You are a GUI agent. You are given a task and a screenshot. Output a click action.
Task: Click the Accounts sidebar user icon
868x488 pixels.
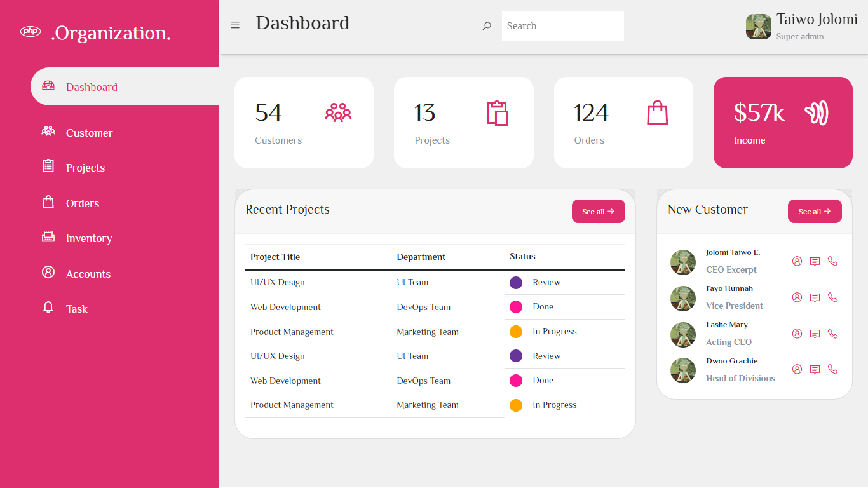coord(48,272)
